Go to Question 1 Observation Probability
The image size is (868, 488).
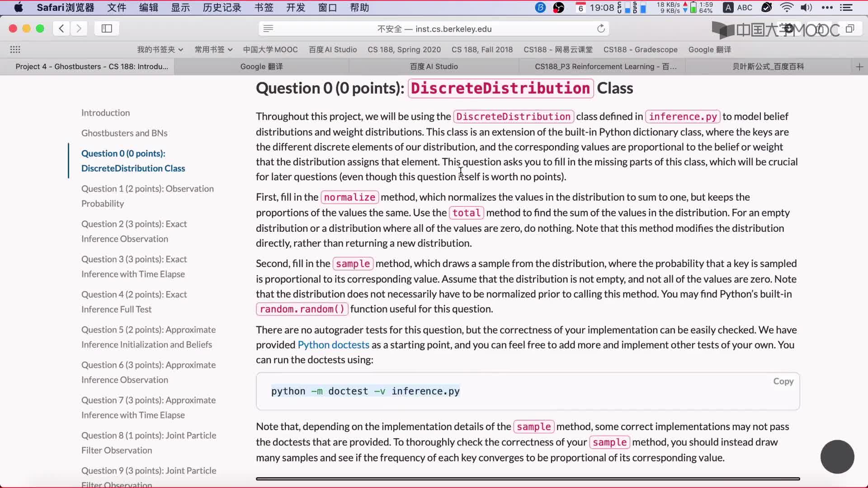point(147,196)
